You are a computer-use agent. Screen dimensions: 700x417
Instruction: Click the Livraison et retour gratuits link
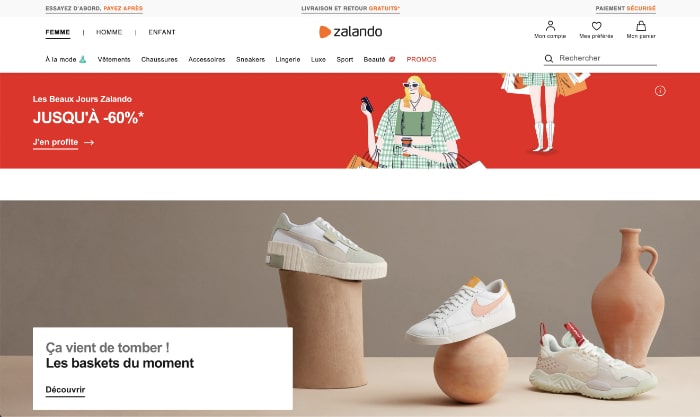pyautogui.click(x=350, y=8)
